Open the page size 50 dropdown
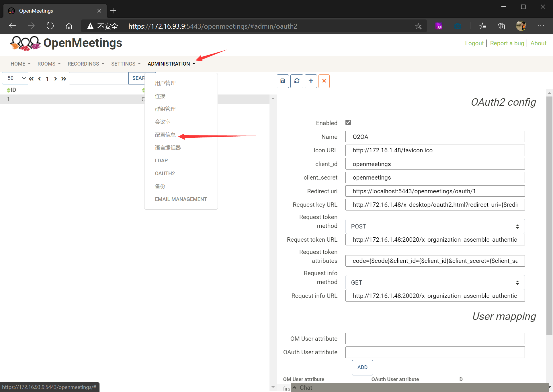 [x=15, y=78]
